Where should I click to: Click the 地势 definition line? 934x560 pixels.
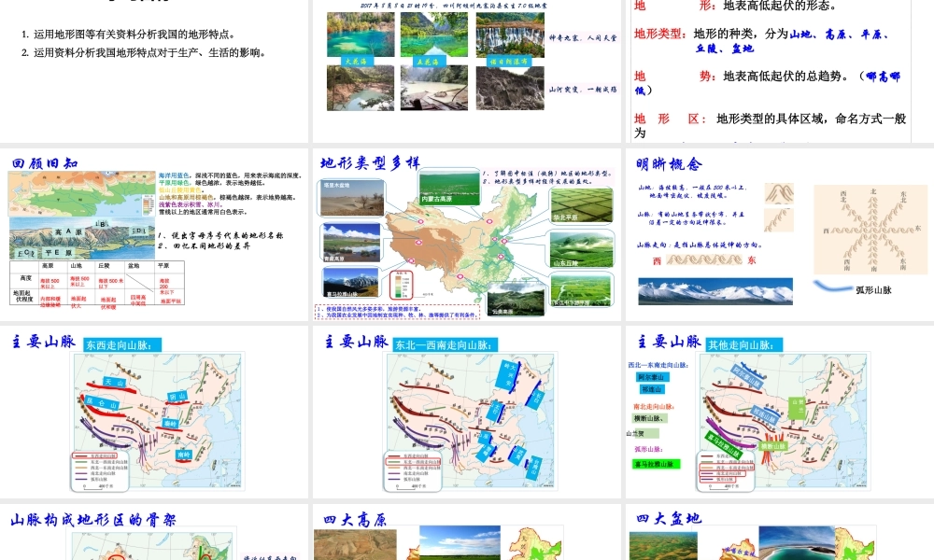pos(767,83)
